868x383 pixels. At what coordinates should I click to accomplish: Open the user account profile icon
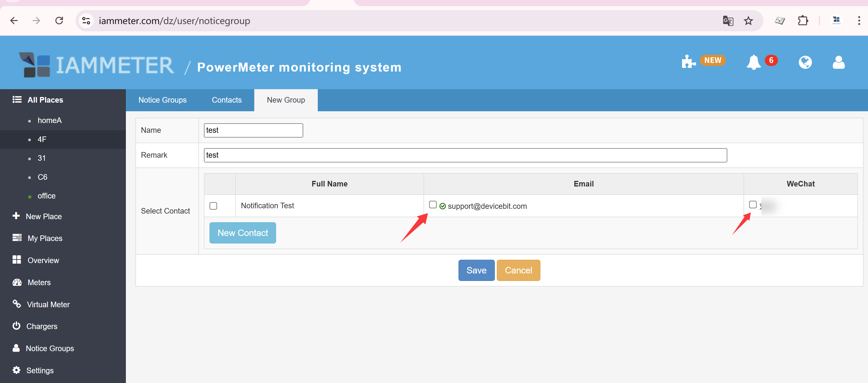point(838,62)
